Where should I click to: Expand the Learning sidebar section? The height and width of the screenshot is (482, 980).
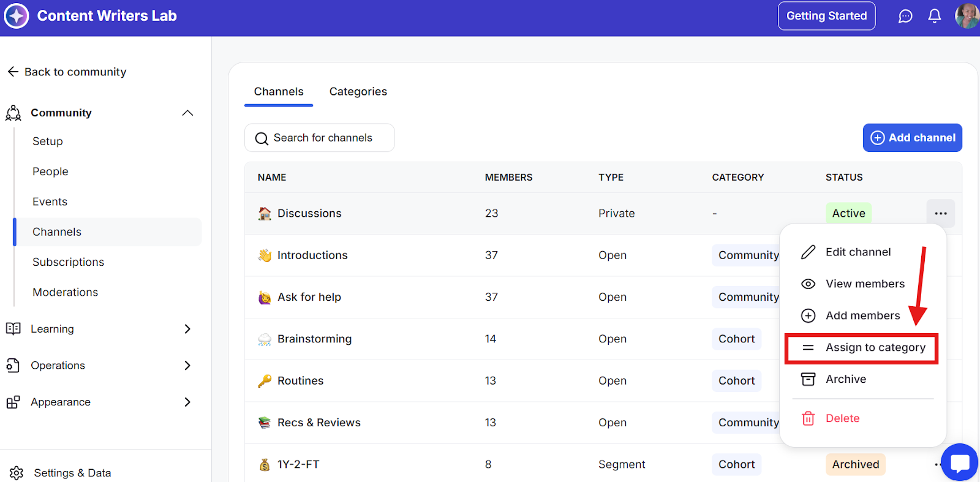coord(187,329)
